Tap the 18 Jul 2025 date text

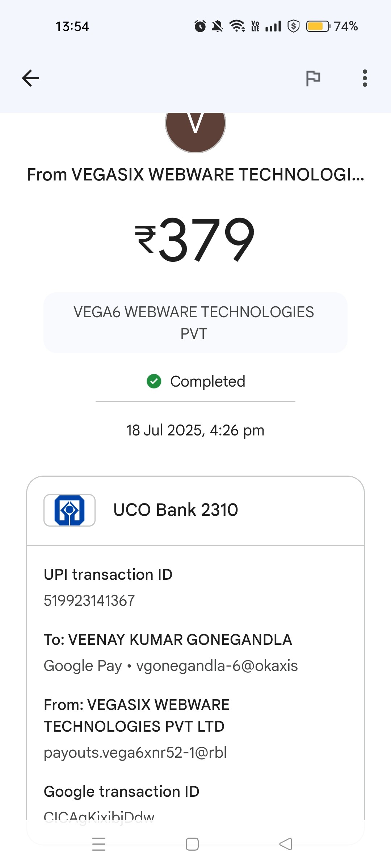[195, 430]
